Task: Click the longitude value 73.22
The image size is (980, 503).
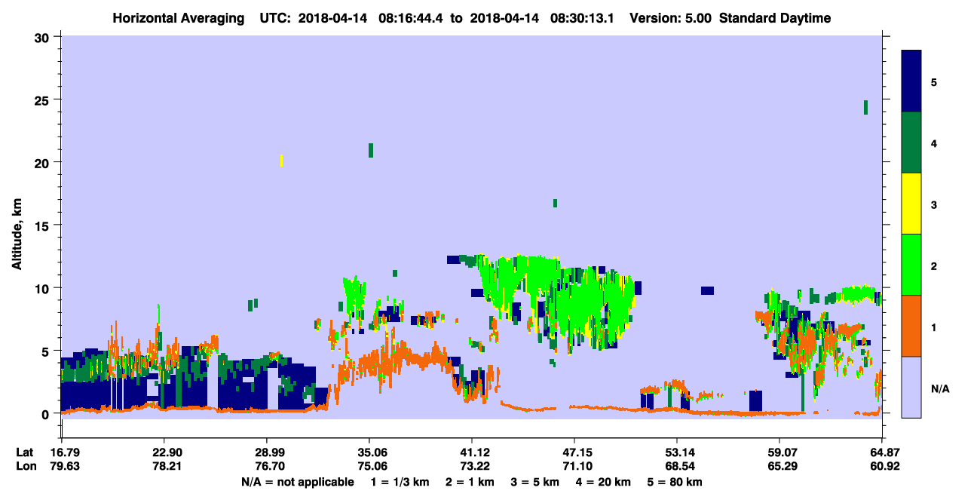Action: 472,466
